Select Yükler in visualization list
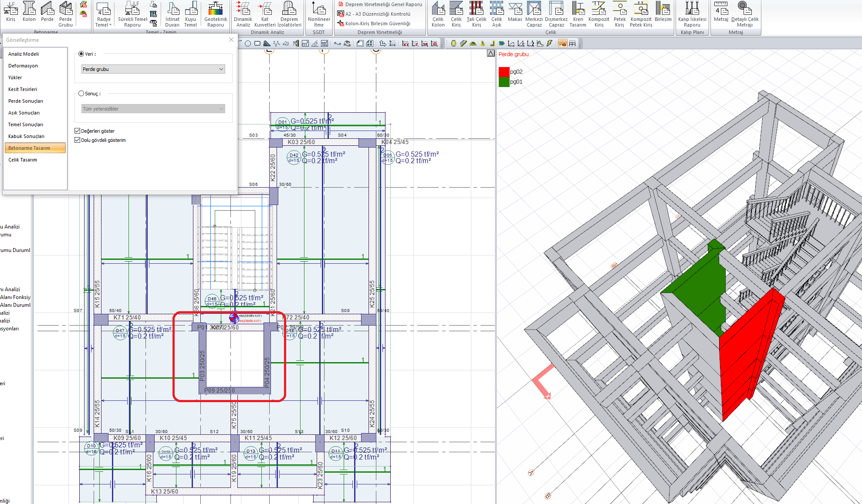Image resolution: width=862 pixels, height=504 pixels. (35, 77)
